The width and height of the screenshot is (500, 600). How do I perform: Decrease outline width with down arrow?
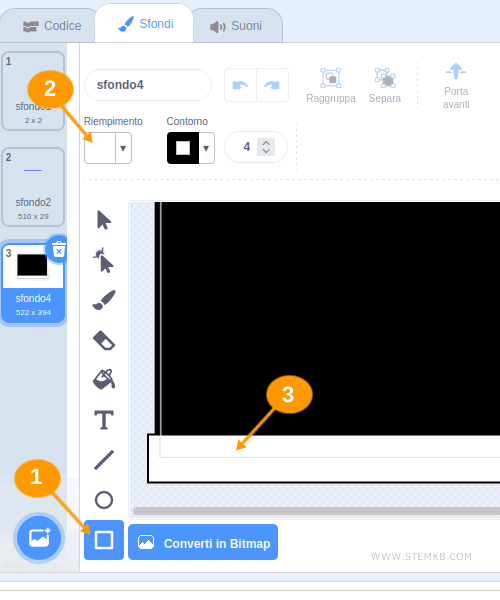pyautogui.click(x=266, y=151)
